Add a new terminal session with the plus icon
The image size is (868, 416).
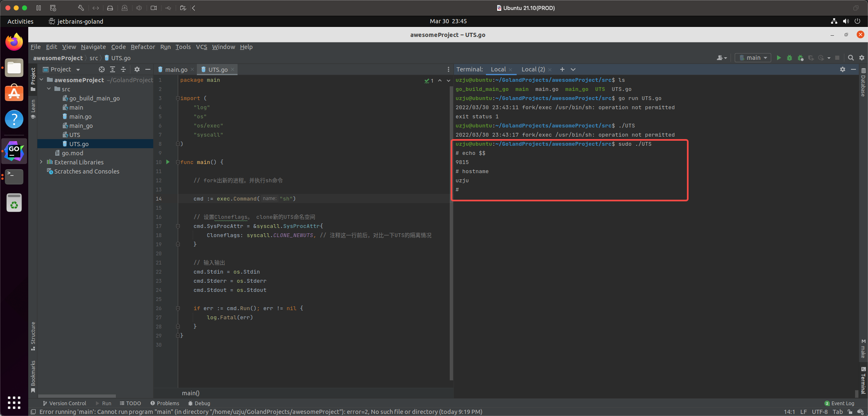point(562,69)
